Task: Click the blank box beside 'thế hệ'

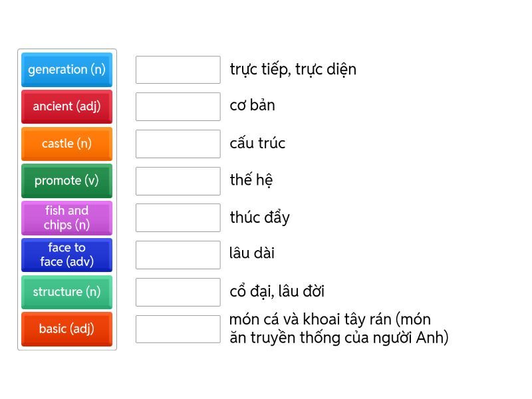Action: click(178, 181)
